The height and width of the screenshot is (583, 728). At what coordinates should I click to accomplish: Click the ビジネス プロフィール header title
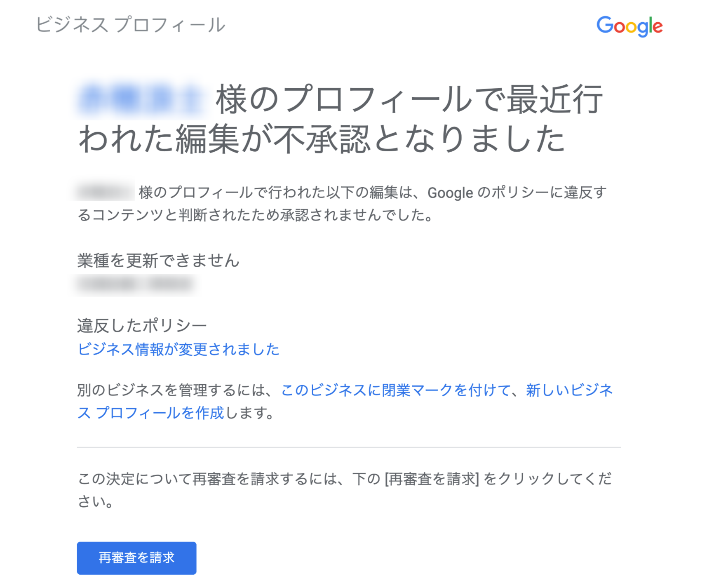130,25
